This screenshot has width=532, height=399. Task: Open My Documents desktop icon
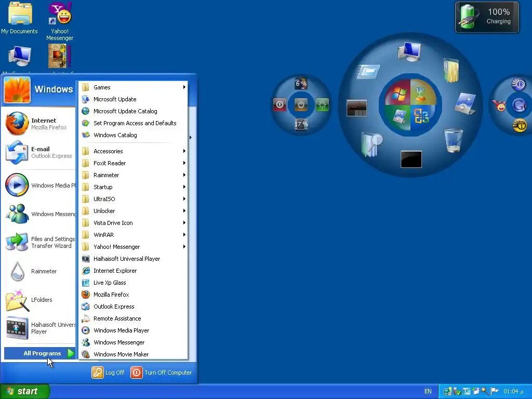[x=19, y=18]
